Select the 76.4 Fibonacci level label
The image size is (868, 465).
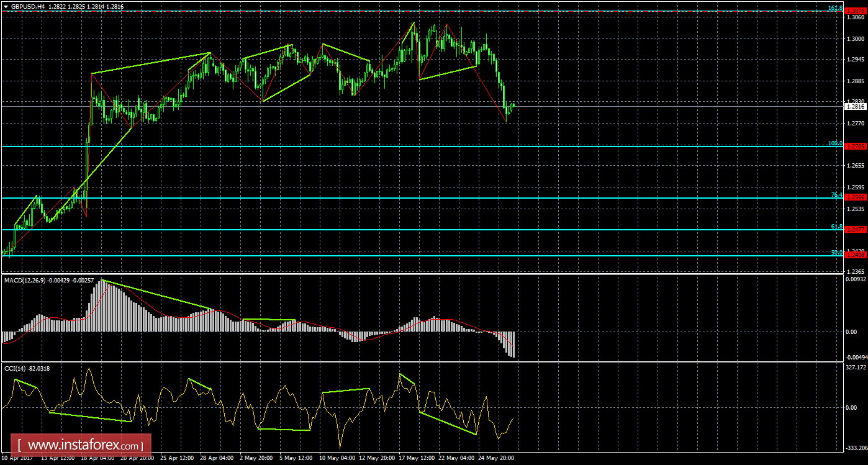click(837, 195)
